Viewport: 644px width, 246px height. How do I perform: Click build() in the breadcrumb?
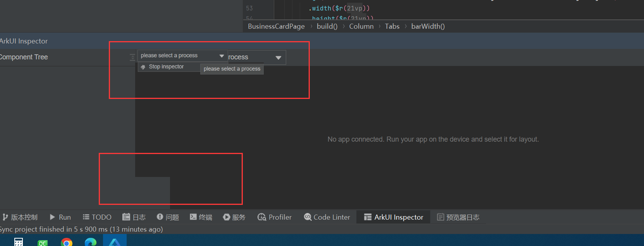pos(327,26)
